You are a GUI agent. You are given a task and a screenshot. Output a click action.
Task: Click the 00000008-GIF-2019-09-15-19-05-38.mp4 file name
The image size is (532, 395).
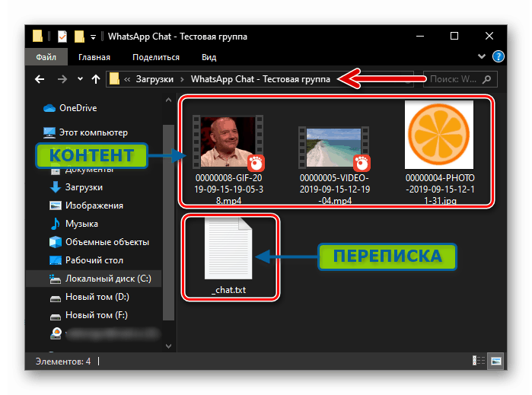(x=228, y=189)
